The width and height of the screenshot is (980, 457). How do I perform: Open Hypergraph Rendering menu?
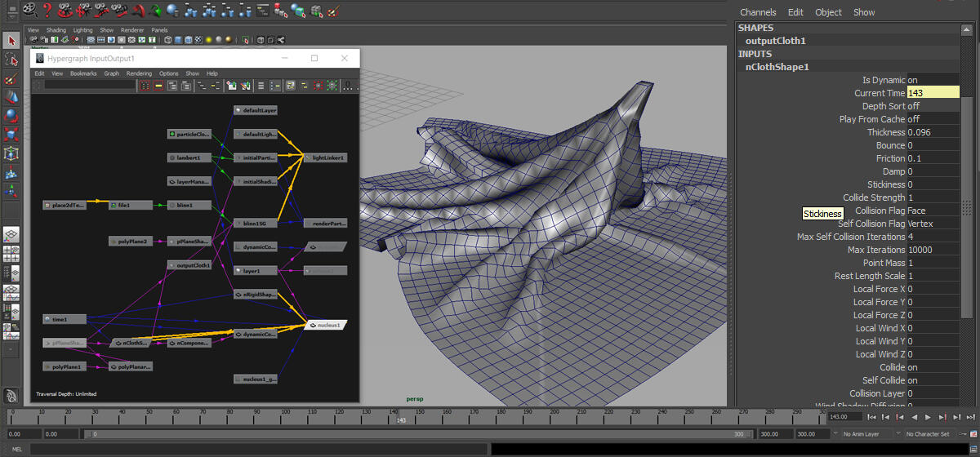click(139, 73)
